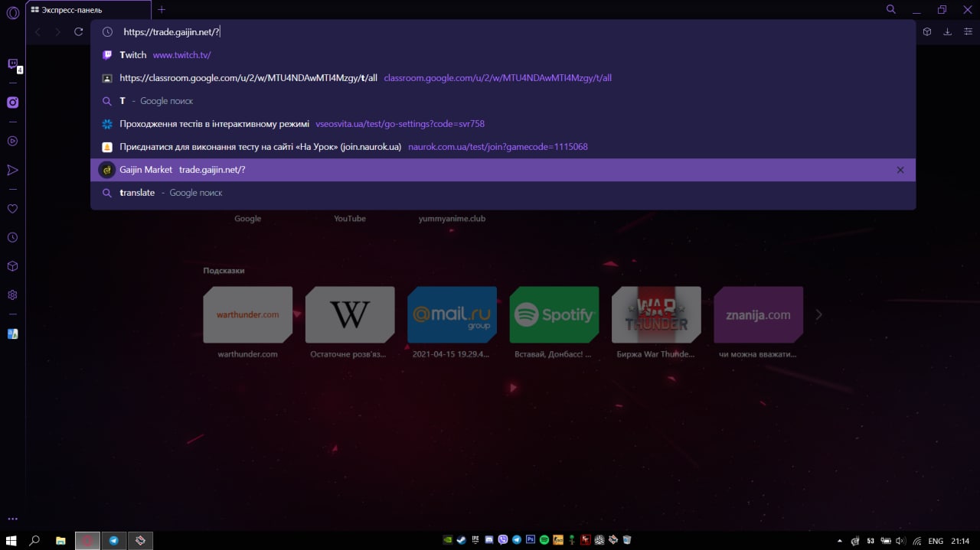Open easy setup sliders icon
This screenshot has width=980, height=550.
click(x=969, y=31)
